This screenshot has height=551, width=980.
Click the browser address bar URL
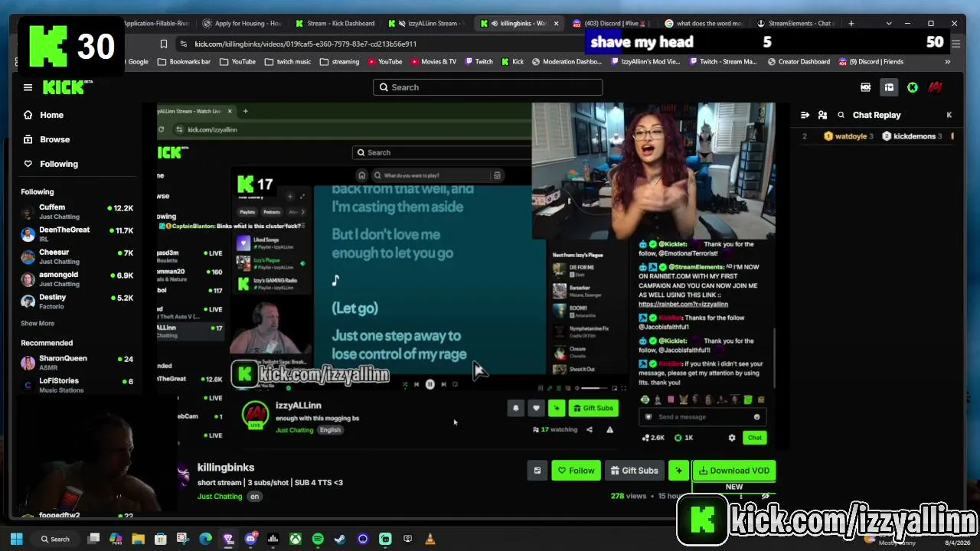(x=305, y=44)
